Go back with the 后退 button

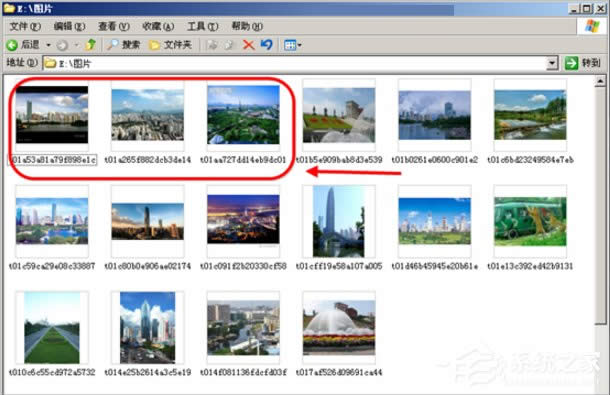[x=23, y=45]
